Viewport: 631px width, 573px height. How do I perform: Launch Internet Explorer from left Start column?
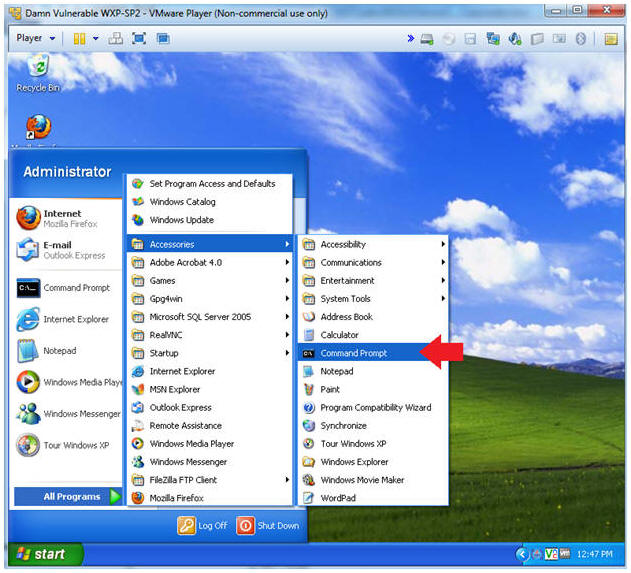[68, 319]
